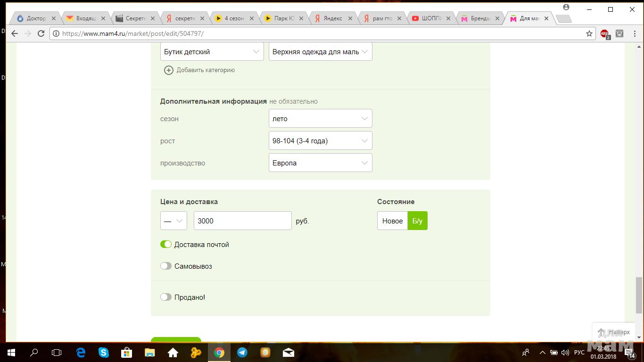Viewport: 644px width, 362px height.
Task: Expand the производство dropdown showing Европа
Action: (320, 163)
